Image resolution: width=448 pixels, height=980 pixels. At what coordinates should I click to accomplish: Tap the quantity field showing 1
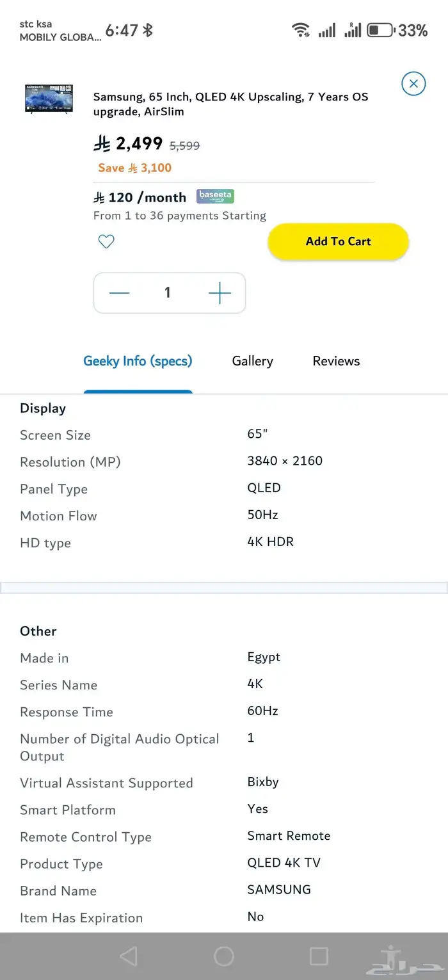coord(168,293)
